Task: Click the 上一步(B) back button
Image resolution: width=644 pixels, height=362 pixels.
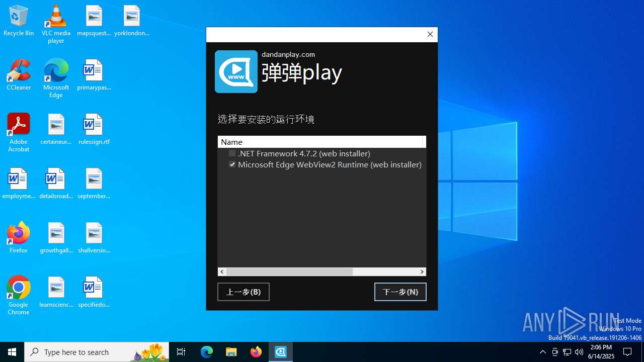Action: click(x=244, y=292)
